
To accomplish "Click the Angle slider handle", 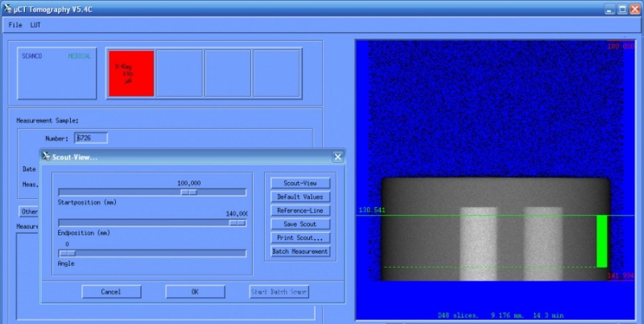I will [x=68, y=253].
